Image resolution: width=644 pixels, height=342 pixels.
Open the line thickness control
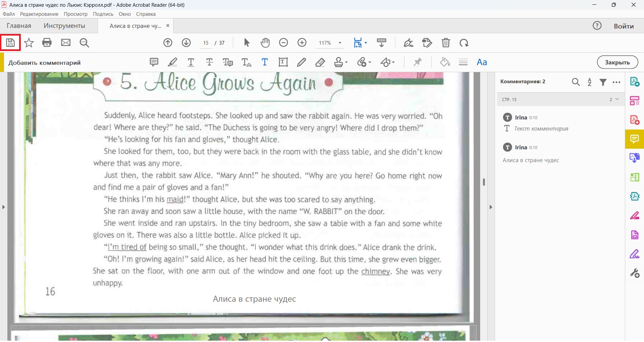[463, 62]
